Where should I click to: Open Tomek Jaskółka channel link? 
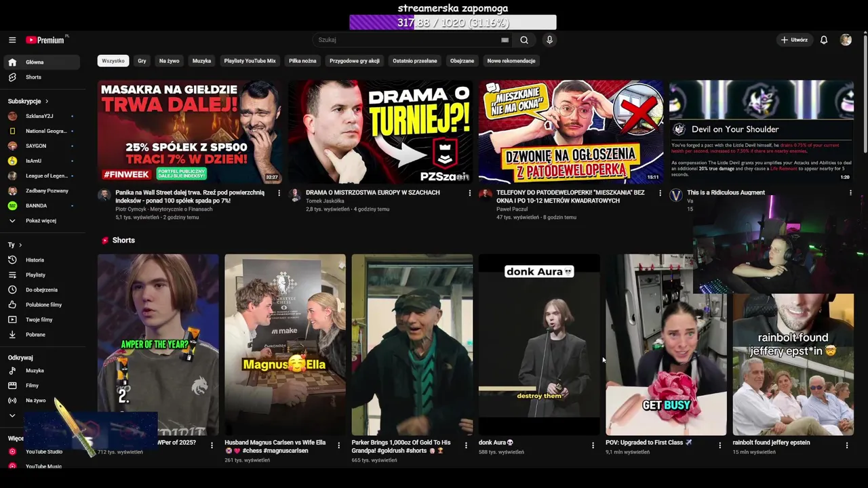tap(325, 201)
